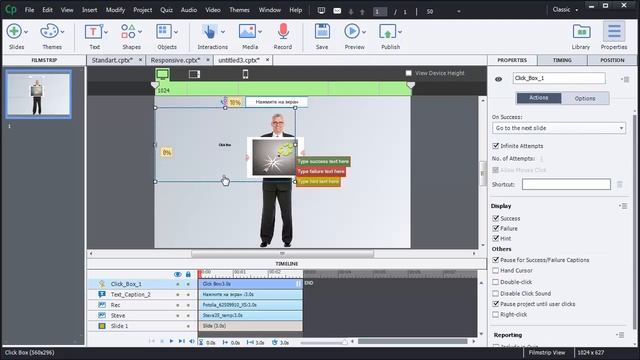Save the project with Save icon
The image size is (640, 360).
tap(322, 31)
